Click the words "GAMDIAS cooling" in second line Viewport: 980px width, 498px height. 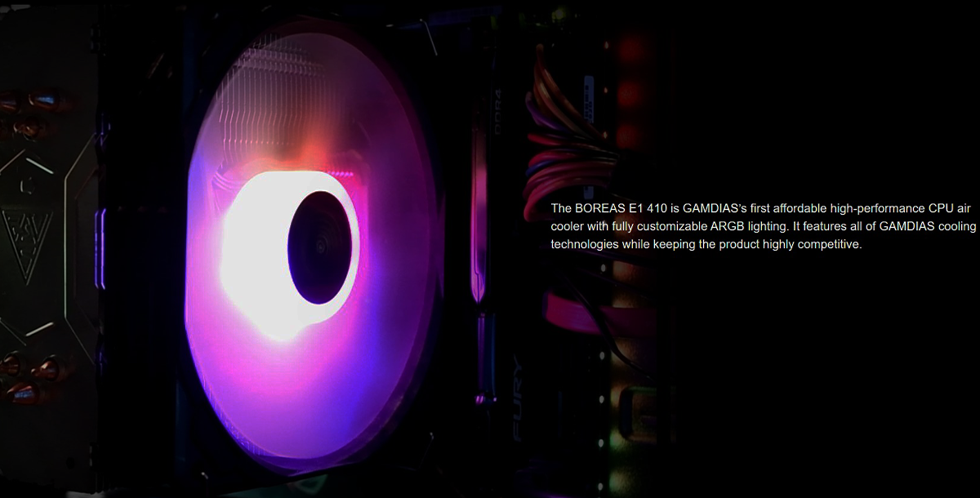[x=928, y=226]
